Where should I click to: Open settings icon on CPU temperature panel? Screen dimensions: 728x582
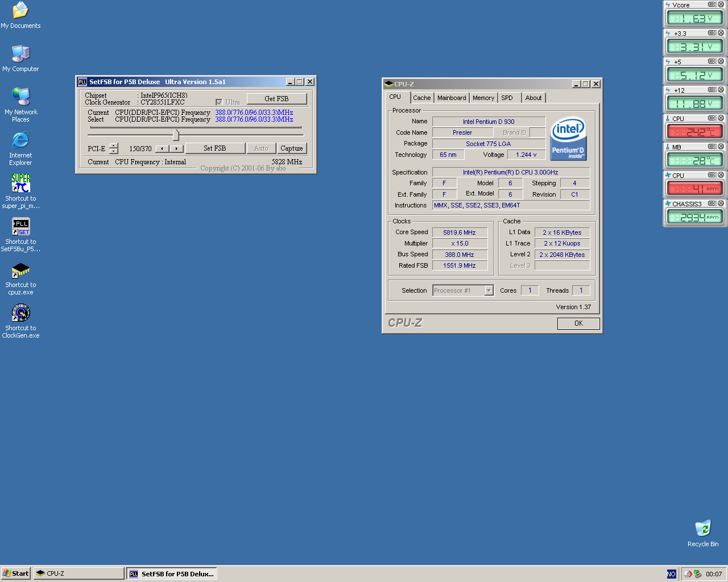[x=712, y=118]
